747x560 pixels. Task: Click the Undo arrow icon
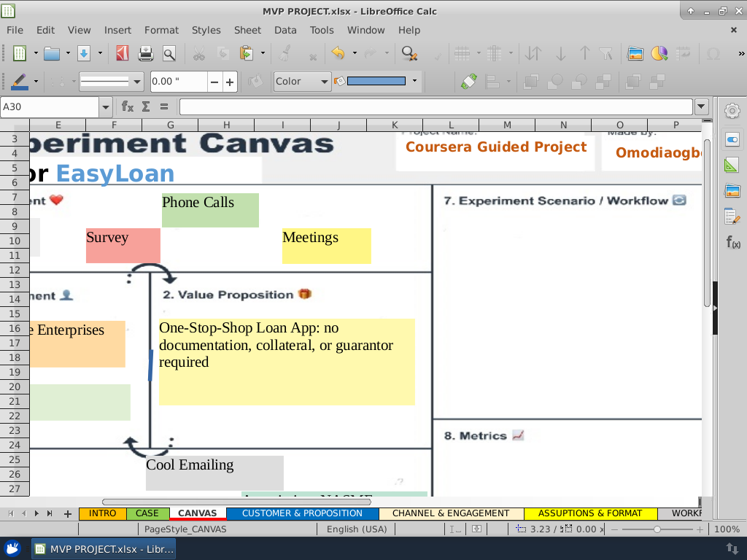click(x=338, y=53)
